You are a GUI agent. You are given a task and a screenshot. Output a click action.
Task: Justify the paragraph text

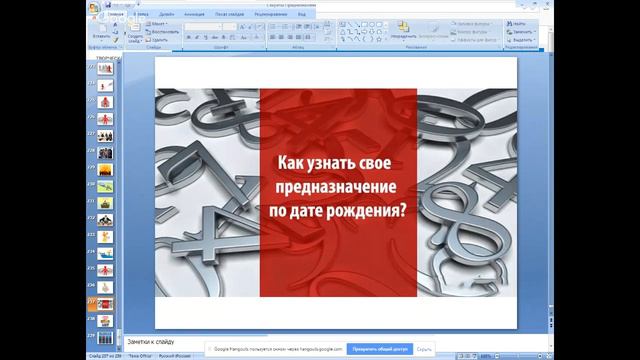coord(298,37)
